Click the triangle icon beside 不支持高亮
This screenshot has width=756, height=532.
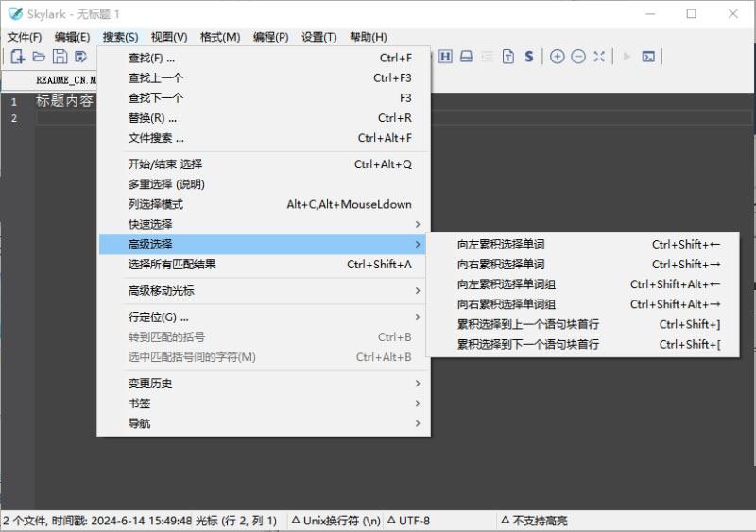click(505, 520)
